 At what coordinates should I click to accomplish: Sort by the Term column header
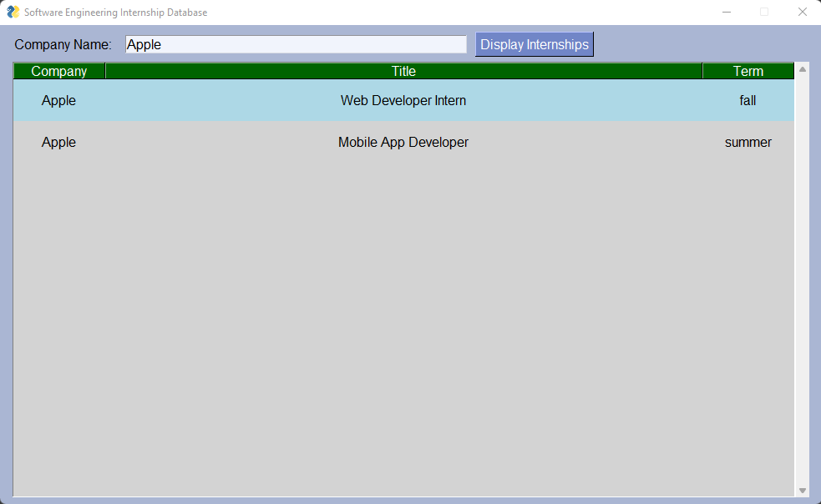tap(748, 71)
